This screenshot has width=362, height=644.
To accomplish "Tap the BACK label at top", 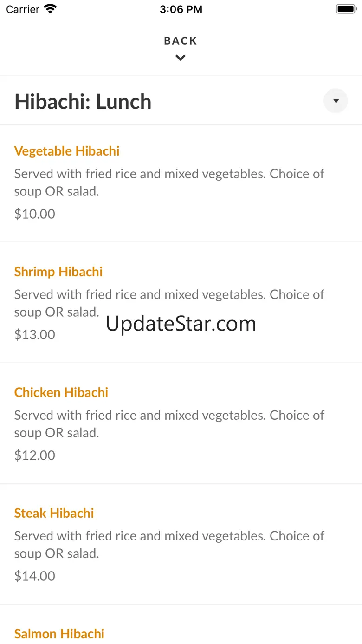I will click(x=181, y=41).
